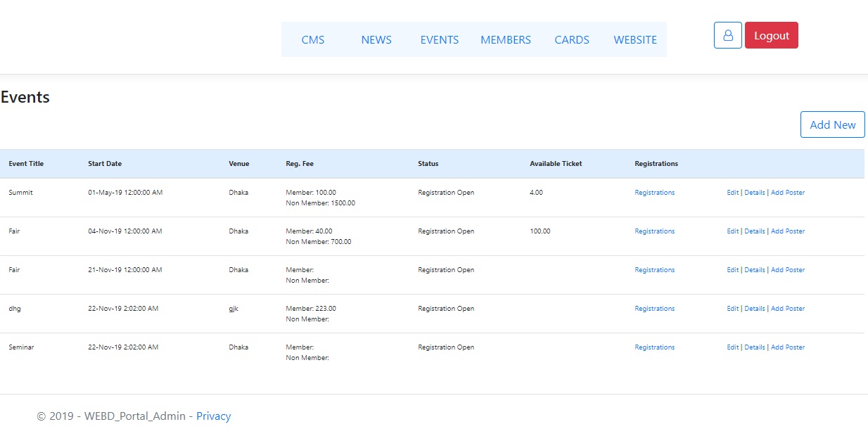
Task: Click the fee text Non Member: 700.00
Action: point(319,242)
